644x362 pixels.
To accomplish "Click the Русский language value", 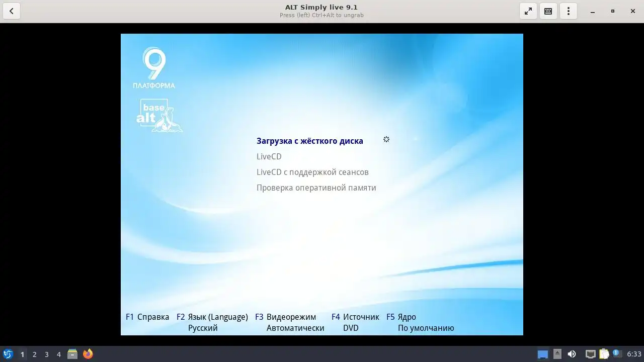I will (x=203, y=328).
